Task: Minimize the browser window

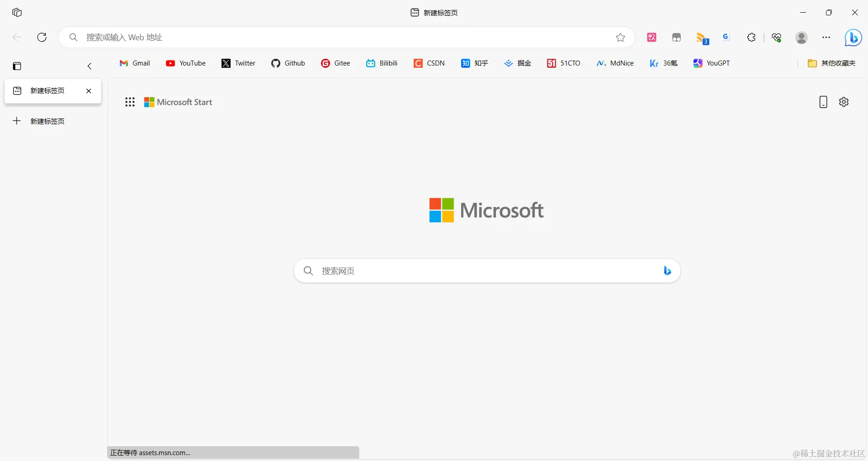Action: point(803,13)
